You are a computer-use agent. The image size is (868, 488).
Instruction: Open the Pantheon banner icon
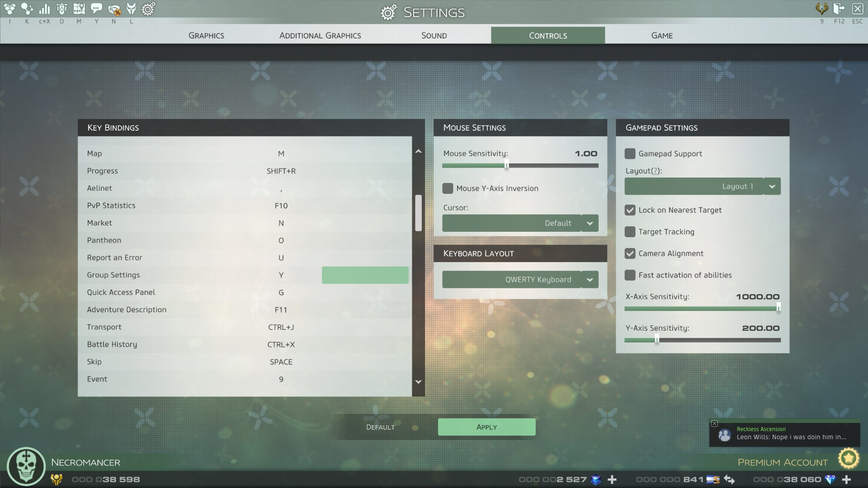tap(62, 9)
